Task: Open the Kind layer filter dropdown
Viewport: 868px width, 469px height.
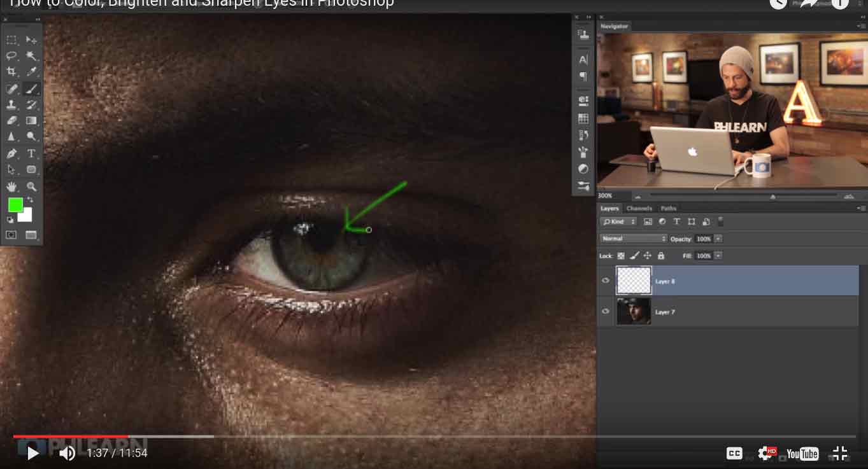Action: click(x=618, y=221)
